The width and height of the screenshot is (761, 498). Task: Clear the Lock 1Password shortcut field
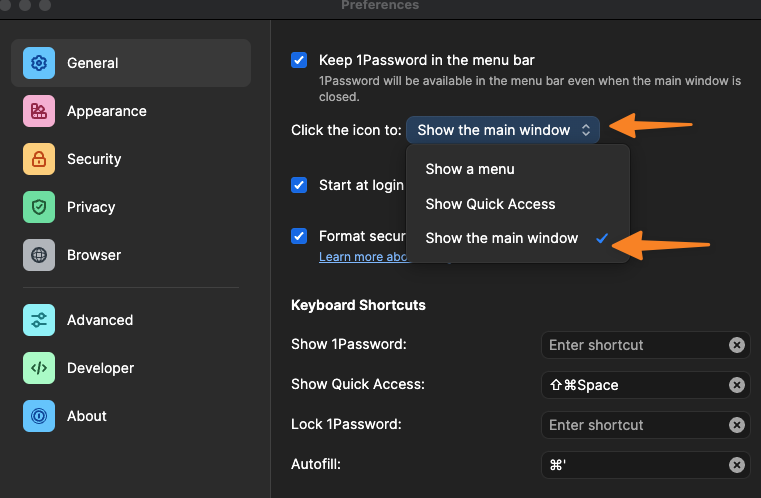(737, 425)
